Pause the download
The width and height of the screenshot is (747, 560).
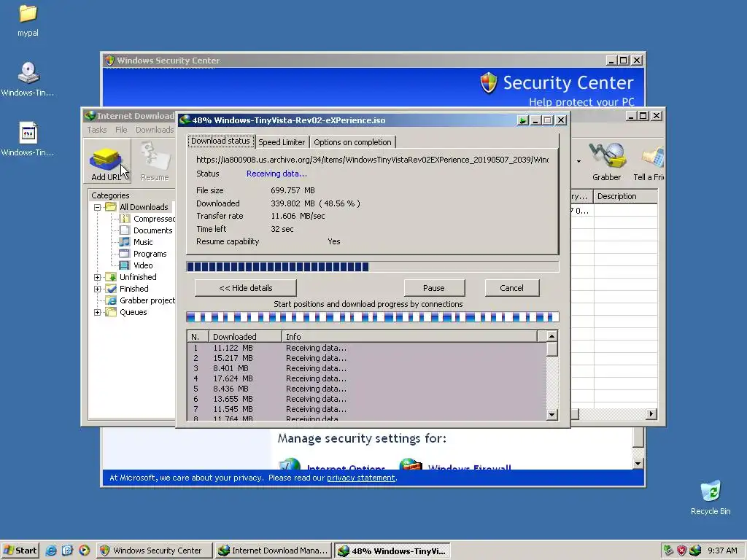click(x=434, y=288)
